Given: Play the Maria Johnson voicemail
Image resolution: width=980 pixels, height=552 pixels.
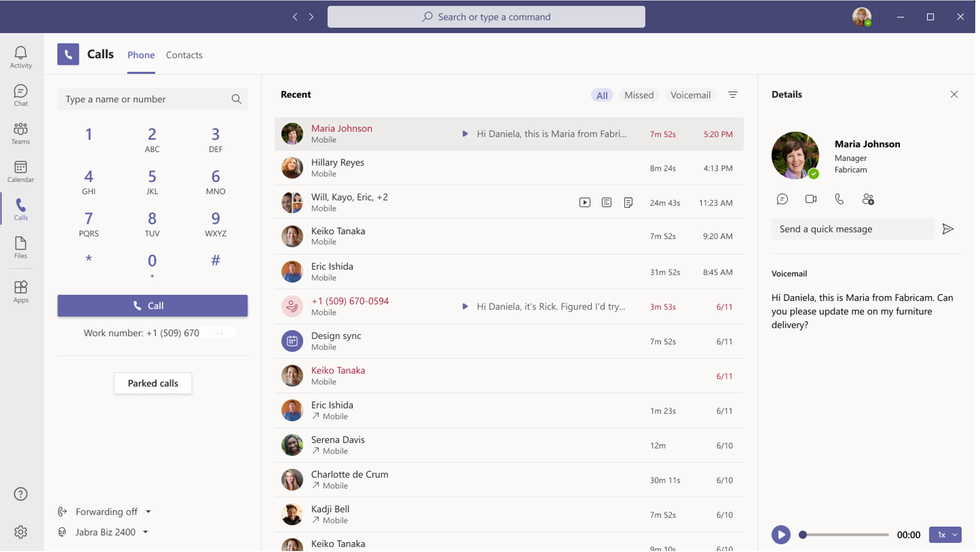Looking at the screenshot, I should [x=780, y=534].
